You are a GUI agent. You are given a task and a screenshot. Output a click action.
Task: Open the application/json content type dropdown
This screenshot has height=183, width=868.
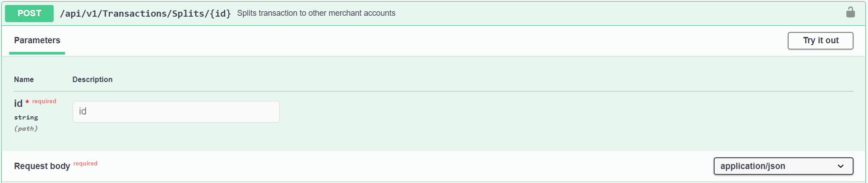pos(783,166)
